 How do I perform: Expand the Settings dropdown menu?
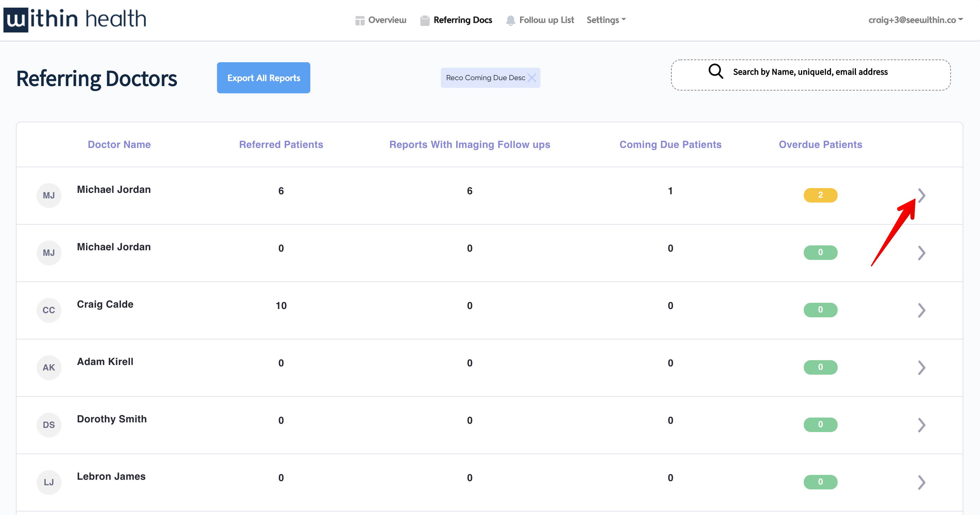tap(606, 20)
